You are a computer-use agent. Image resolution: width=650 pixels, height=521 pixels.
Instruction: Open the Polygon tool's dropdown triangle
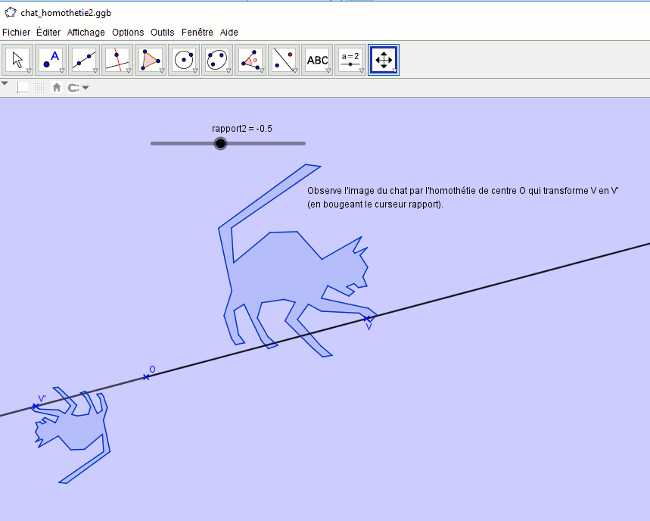coord(162,71)
